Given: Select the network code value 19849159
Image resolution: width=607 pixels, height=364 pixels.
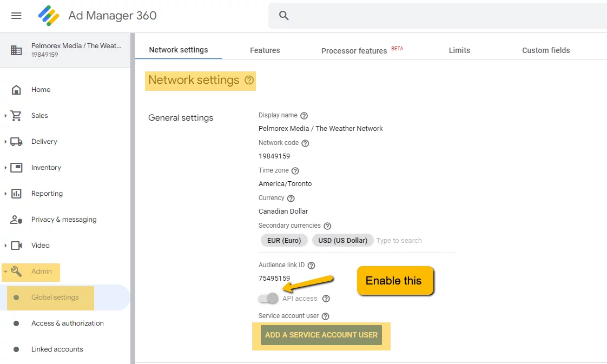Looking at the screenshot, I should point(274,156).
